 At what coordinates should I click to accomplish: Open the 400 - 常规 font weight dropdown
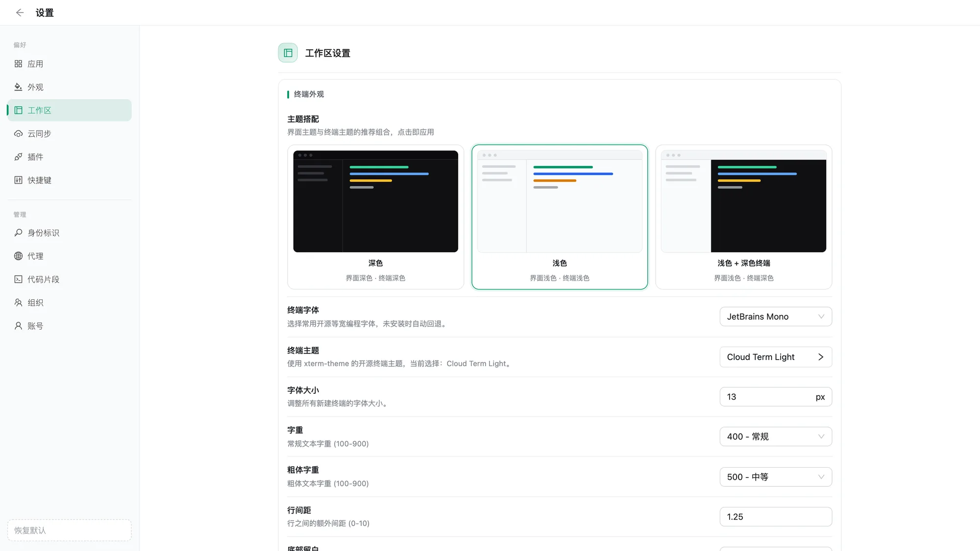(776, 436)
